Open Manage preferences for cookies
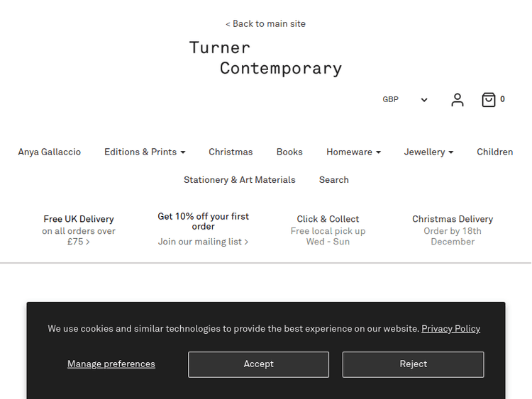The image size is (532, 399). pyautogui.click(x=111, y=364)
